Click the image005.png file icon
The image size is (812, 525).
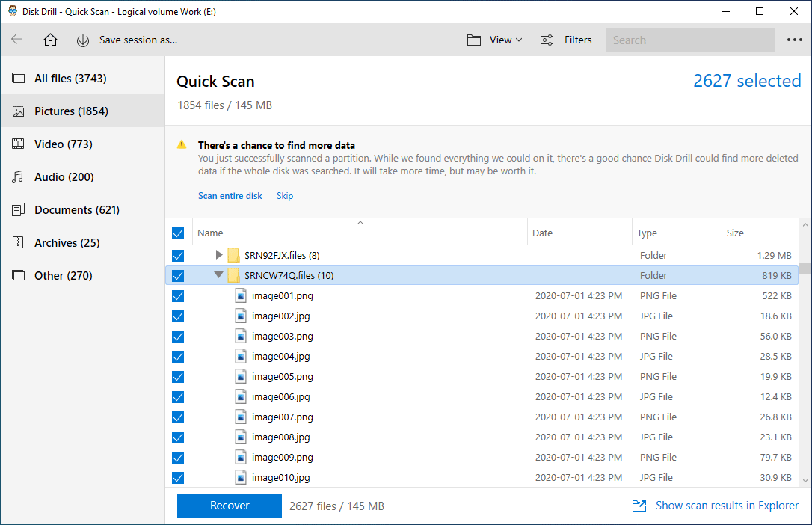click(241, 376)
